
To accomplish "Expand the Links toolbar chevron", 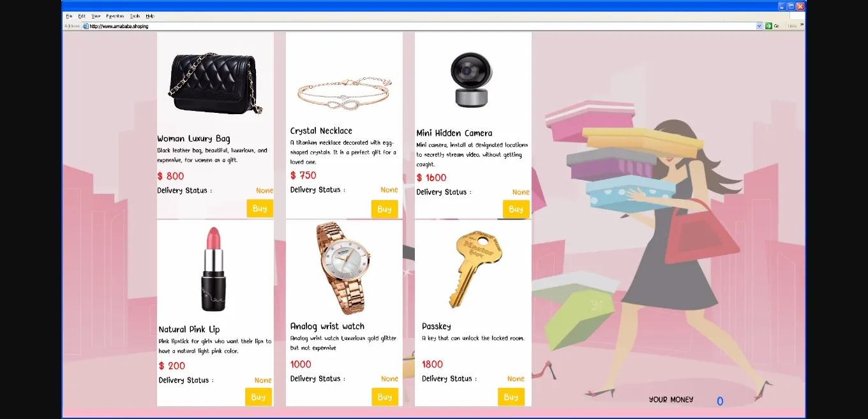I will click(x=802, y=25).
